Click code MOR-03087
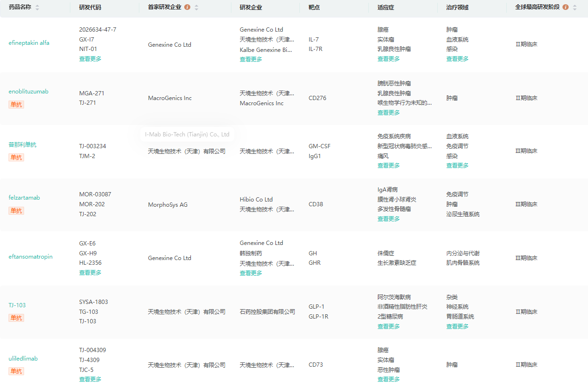Screen dimensions: 588x387 [x=95, y=194]
